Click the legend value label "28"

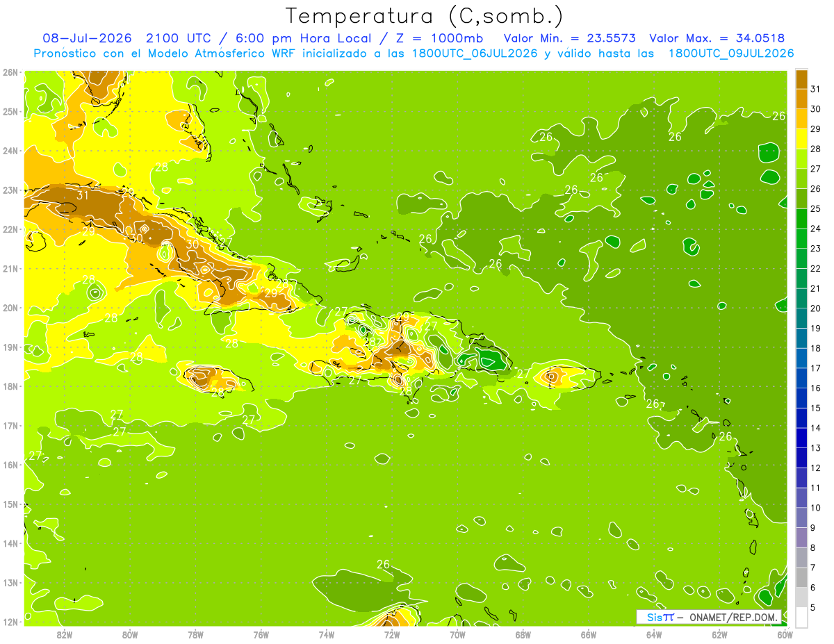tap(816, 149)
